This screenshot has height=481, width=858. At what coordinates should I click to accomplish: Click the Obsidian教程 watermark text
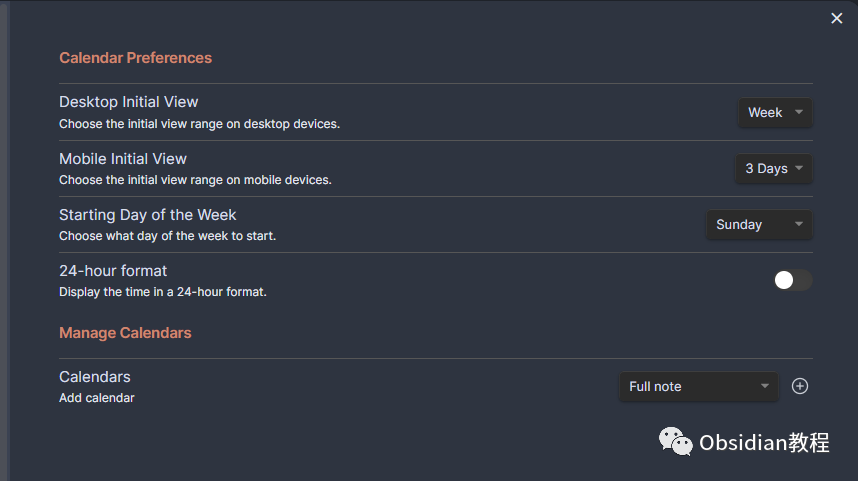[x=764, y=442]
